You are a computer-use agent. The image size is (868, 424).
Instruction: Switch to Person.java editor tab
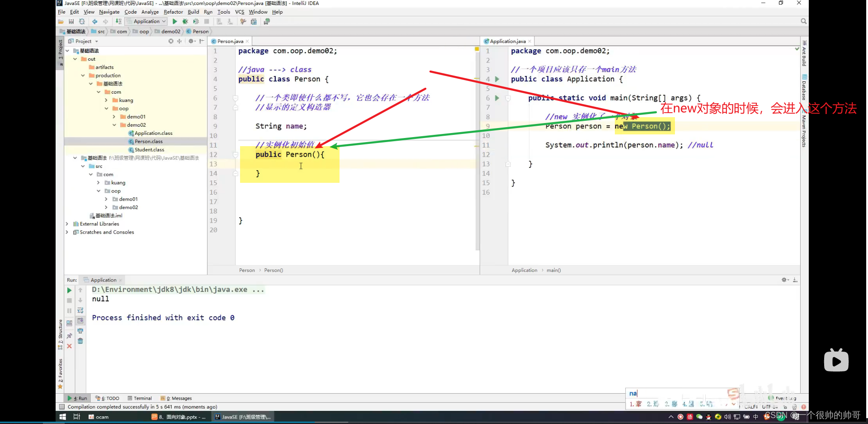[230, 41]
